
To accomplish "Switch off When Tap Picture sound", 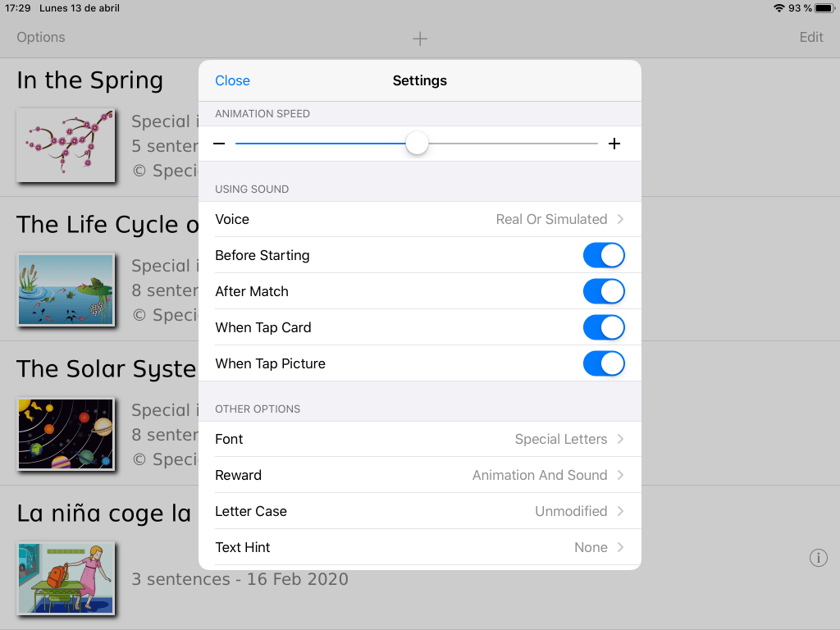I will (x=604, y=363).
